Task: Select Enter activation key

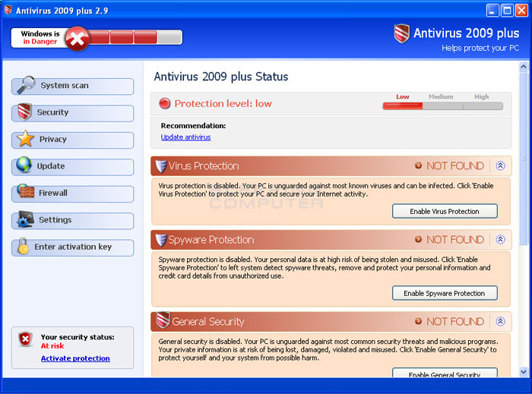Action: (73, 247)
